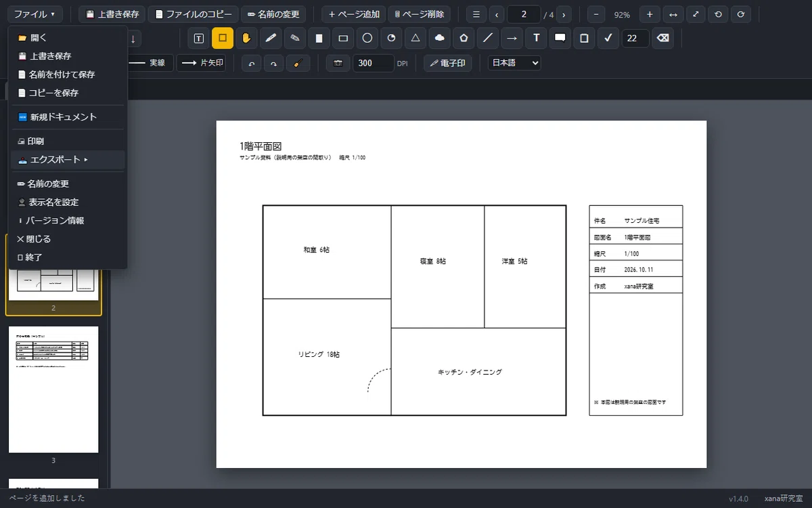Click the font size 22 field
The image size is (812, 508).
pos(635,39)
